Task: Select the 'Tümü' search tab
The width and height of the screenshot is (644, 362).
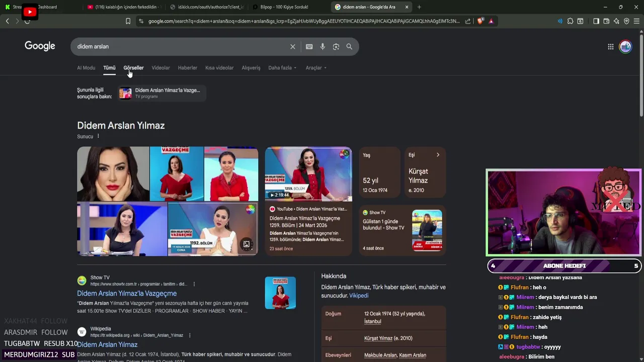Action: pyautogui.click(x=109, y=68)
